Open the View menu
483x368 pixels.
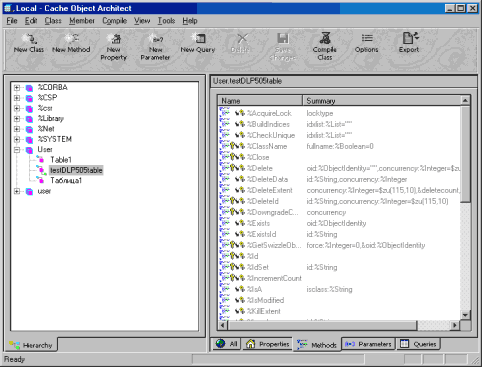tap(142, 21)
